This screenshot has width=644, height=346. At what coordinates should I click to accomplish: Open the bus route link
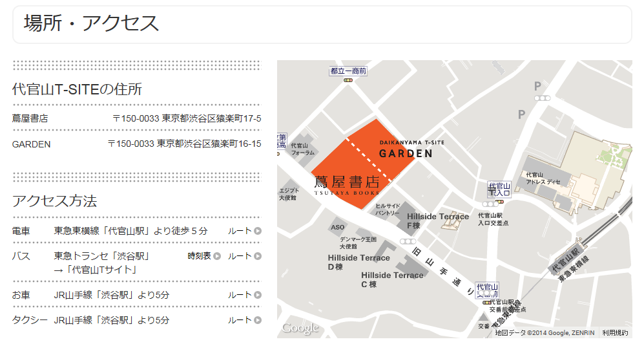[244, 256]
